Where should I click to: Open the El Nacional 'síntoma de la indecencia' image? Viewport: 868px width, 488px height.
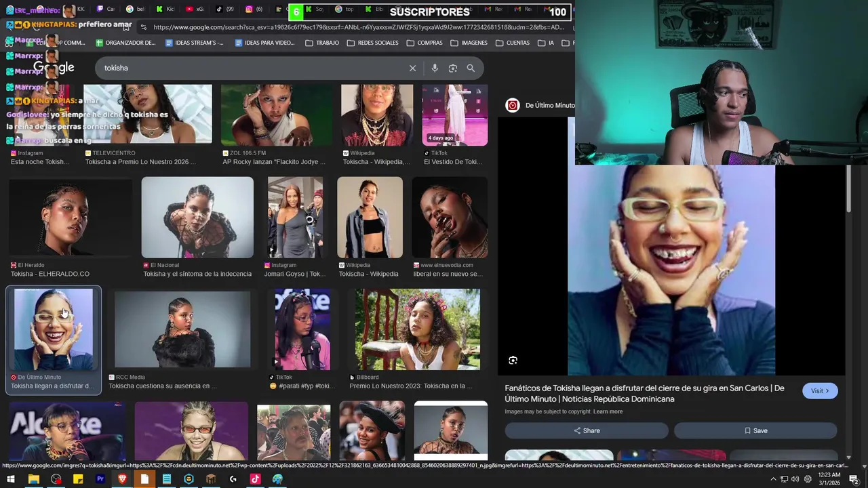click(197, 218)
